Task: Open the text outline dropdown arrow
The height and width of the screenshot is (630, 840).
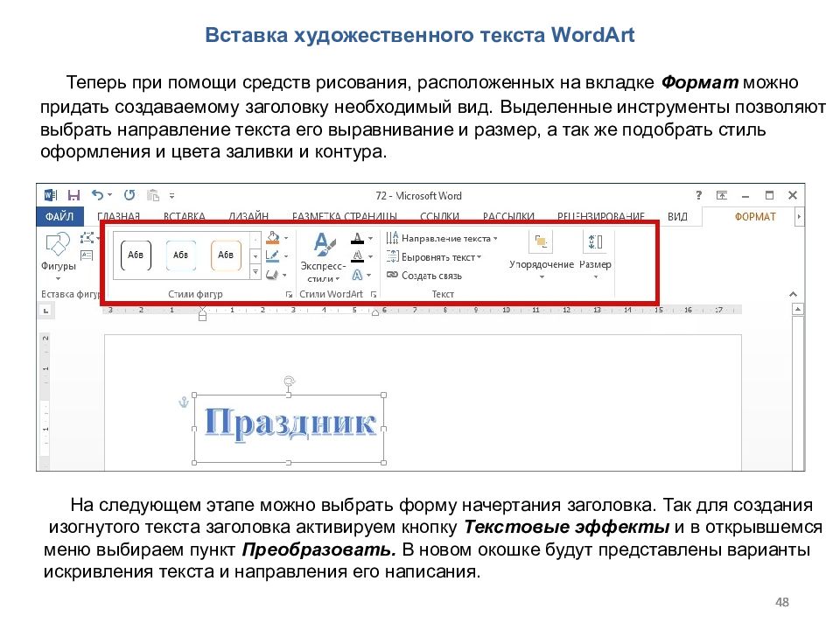Action: point(370,256)
